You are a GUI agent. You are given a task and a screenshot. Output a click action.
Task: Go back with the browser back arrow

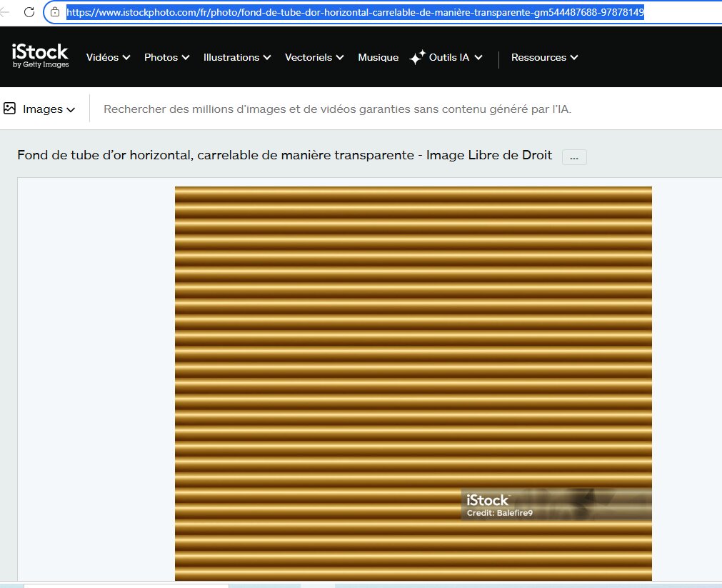(4, 12)
